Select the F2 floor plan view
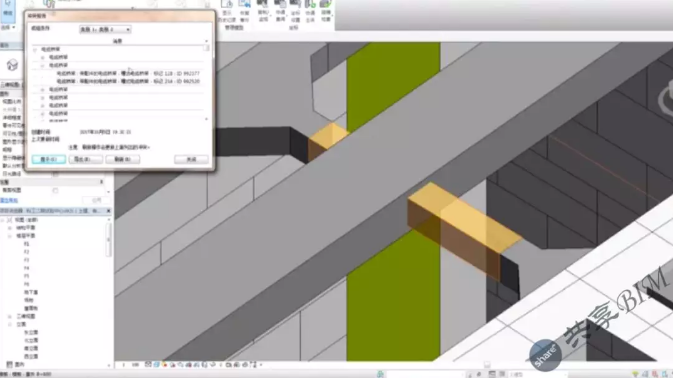Viewport: 673px width, 378px height. 27,252
